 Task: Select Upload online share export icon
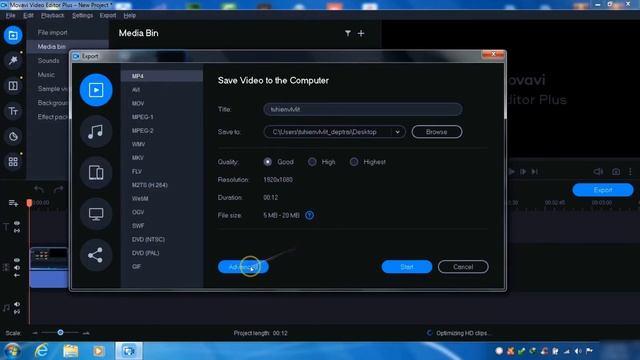pyautogui.click(x=96, y=255)
